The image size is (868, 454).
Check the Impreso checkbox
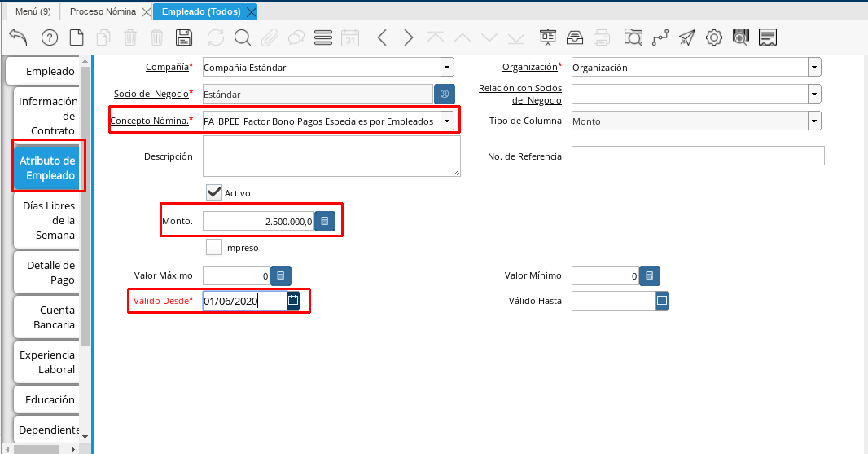tap(213, 247)
